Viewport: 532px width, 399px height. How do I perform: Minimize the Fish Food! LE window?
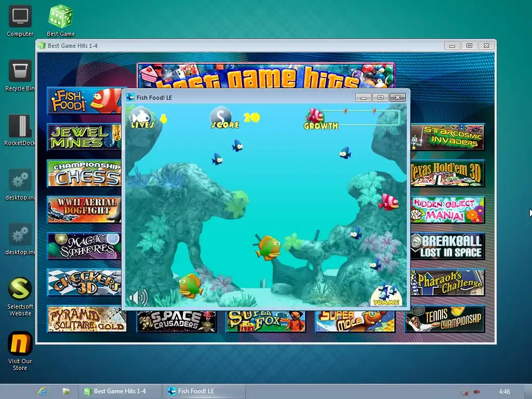coord(363,98)
